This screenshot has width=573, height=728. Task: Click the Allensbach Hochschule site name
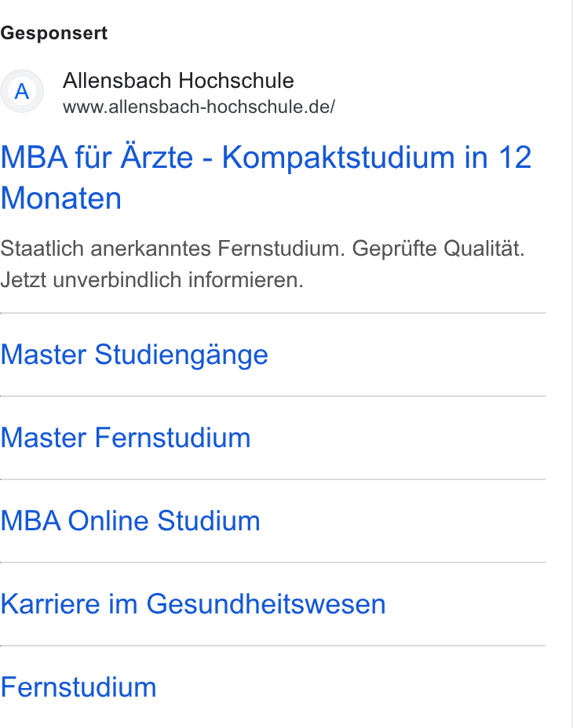click(x=178, y=80)
